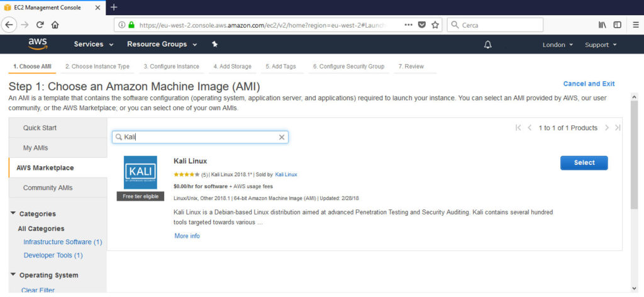Open the Add Storage step
Viewport: 644px width, 297px height.
[x=232, y=67]
